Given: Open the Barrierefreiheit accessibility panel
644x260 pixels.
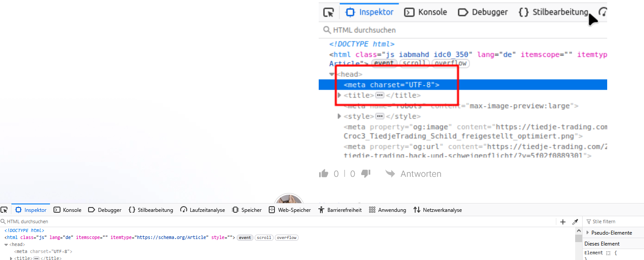Looking at the screenshot, I should (x=340, y=210).
